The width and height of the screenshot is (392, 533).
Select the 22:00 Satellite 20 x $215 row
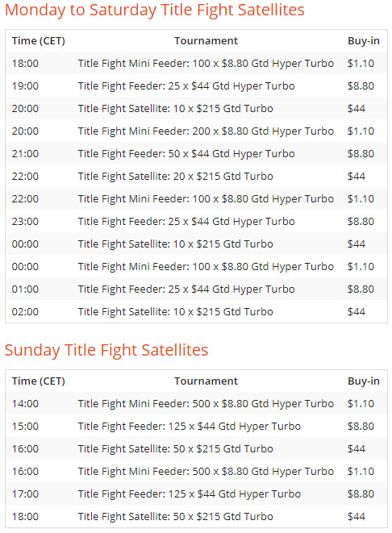[x=196, y=176]
